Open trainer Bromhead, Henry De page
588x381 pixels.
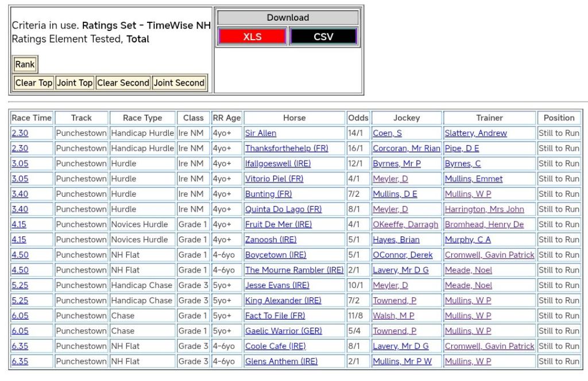(x=484, y=224)
